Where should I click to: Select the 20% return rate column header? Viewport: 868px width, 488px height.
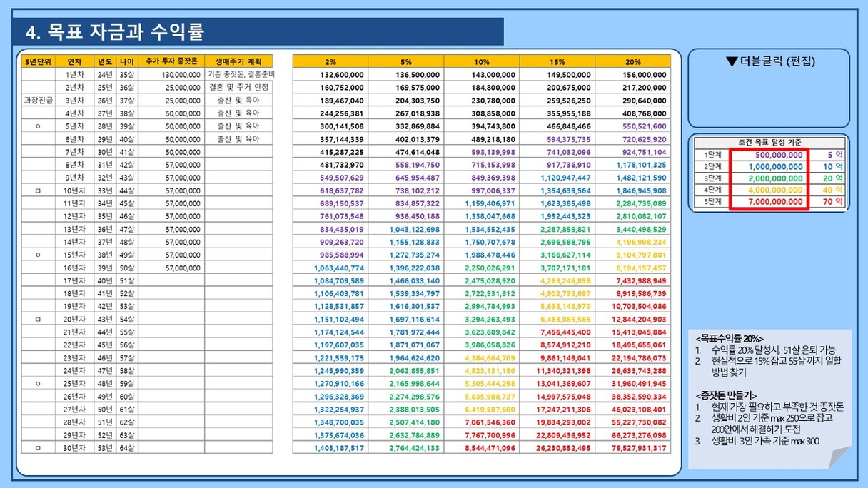tap(632, 62)
